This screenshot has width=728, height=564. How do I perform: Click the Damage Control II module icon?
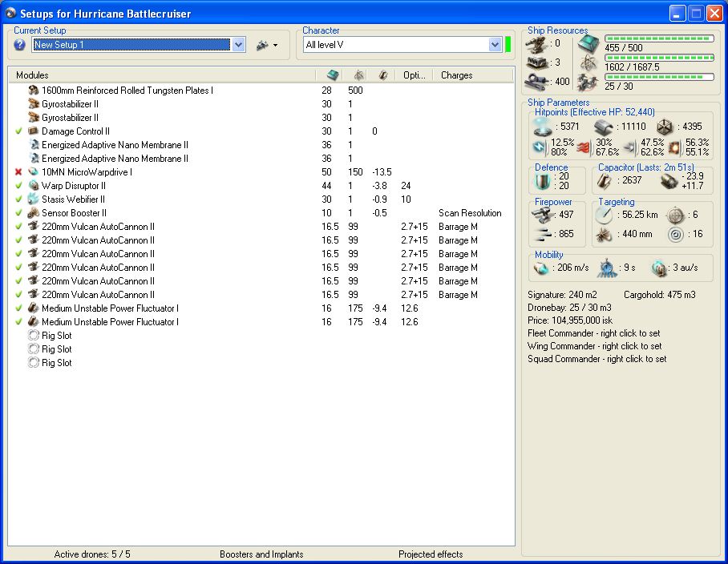pyautogui.click(x=34, y=131)
